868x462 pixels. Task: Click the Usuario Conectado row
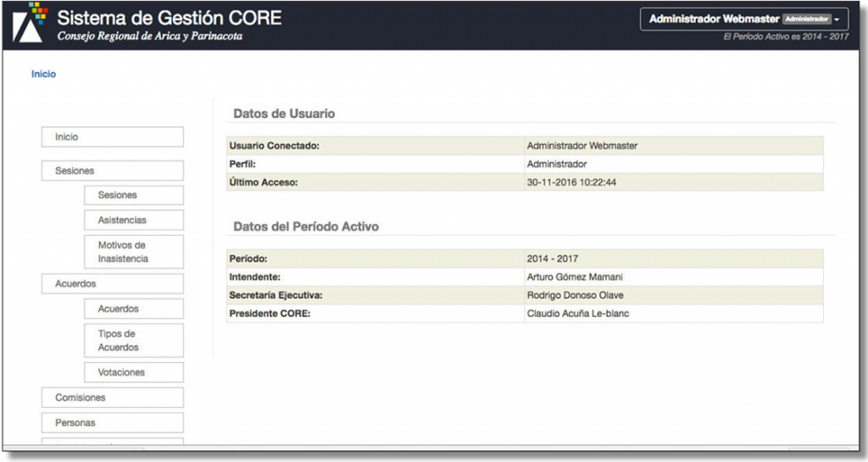(x=525, y=146)
